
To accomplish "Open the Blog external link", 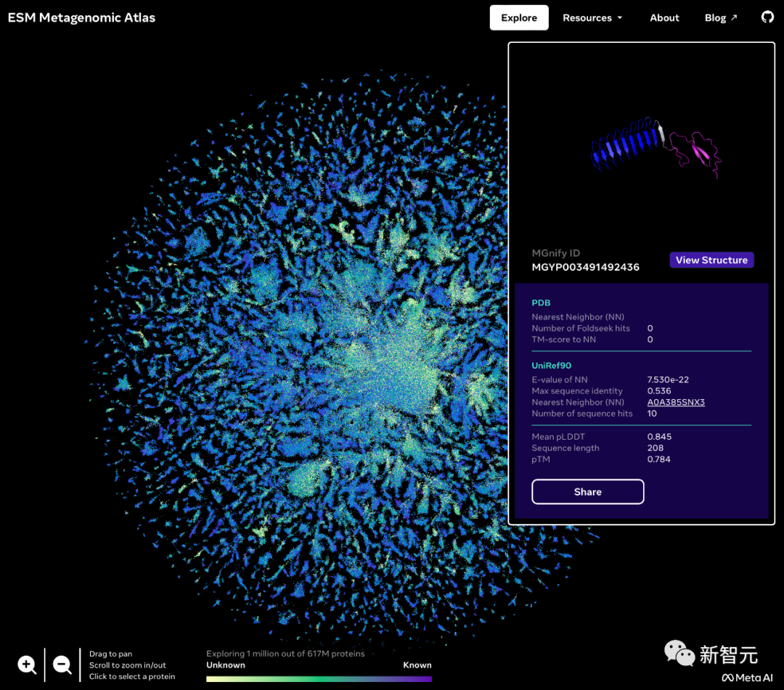I will (720, 17).
